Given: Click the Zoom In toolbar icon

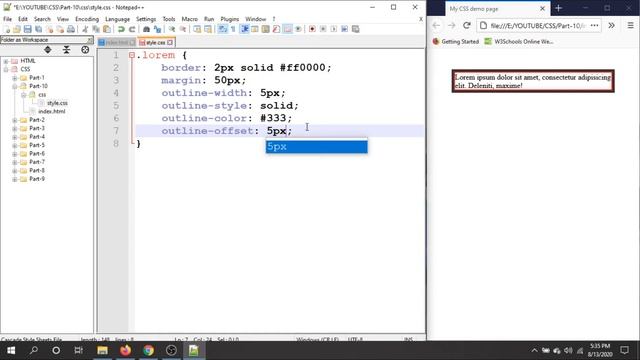Looking at the screenshot, I should (x=172, y=29).
